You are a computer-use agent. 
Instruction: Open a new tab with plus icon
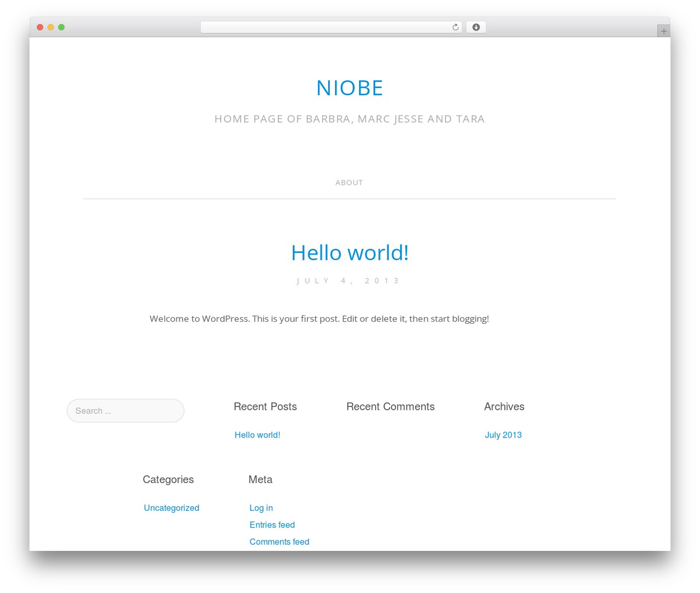pos(663,31)
